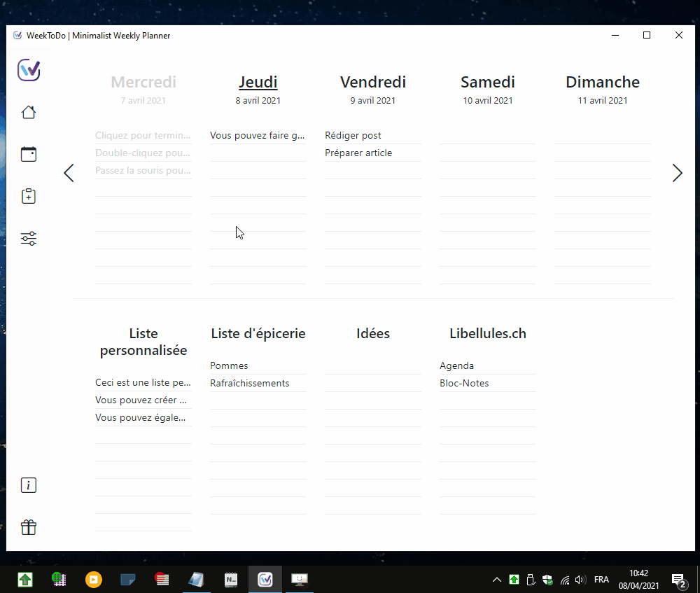Click 'Vous pouvez créer ...' item
The width and height of the screenshot is (700, 593).
pos(143,400)
